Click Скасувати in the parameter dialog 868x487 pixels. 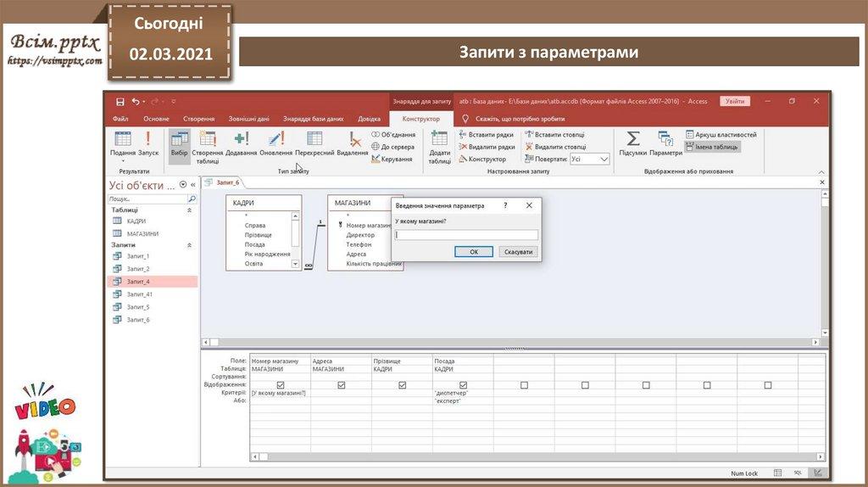[518, 252]
